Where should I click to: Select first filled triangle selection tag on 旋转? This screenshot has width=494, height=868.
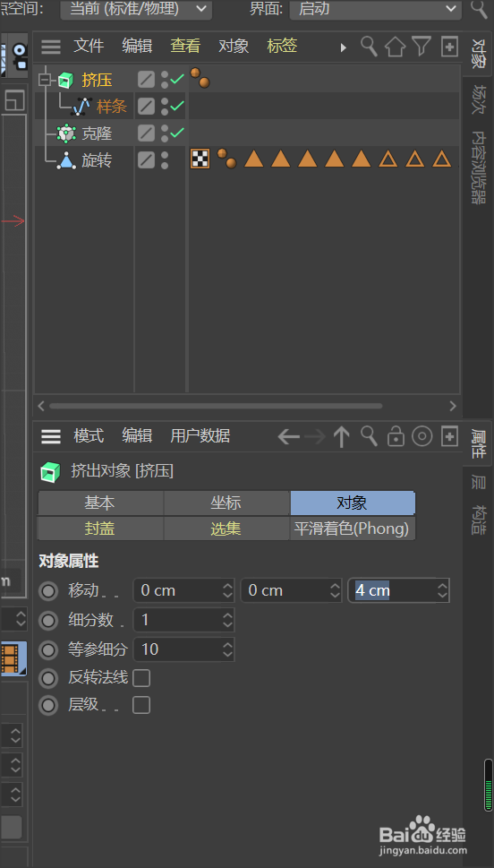pyautogui.click(x=254, y=159)
